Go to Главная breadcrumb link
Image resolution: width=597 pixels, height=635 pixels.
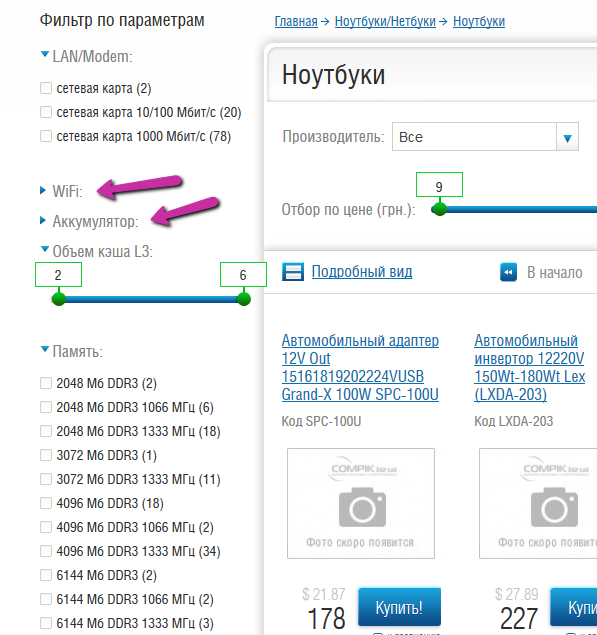[296, 21]
